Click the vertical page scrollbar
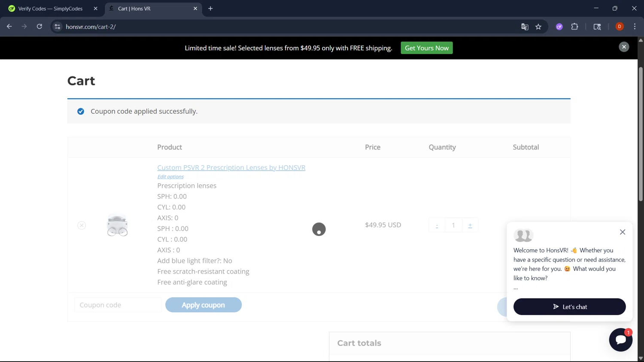 click(641, 134)
